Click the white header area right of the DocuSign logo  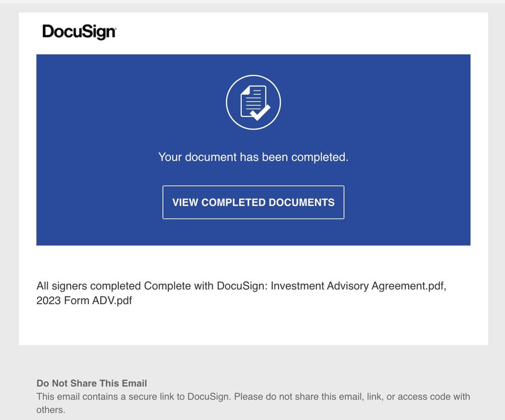(300, 32)
